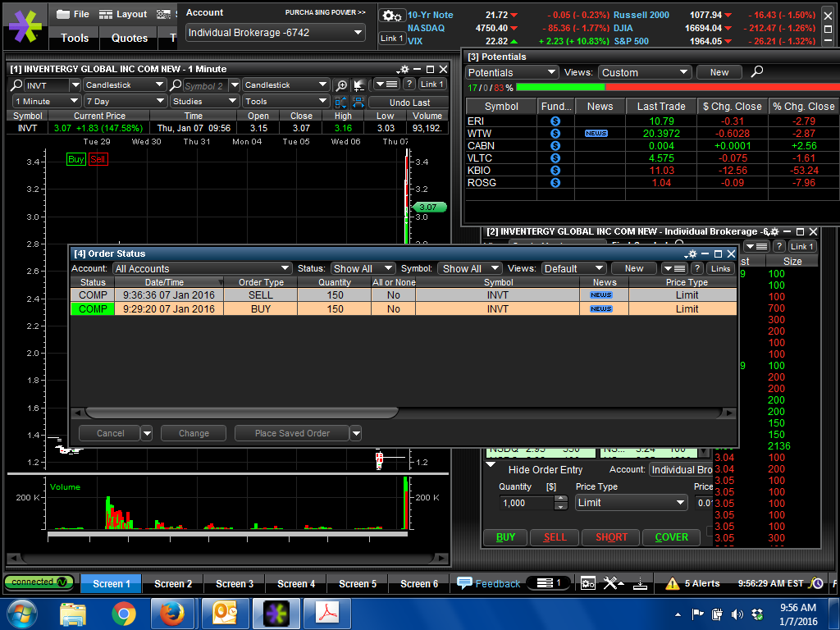
Task: Click the vertical expand chart icon
Action: pyautogui.click(x=340, y=102)
